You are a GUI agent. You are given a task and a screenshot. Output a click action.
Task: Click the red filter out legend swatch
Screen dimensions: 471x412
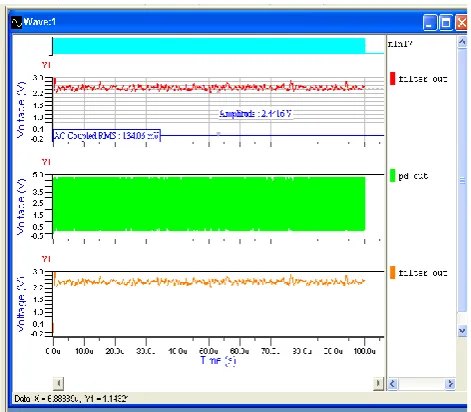[392, 79]
